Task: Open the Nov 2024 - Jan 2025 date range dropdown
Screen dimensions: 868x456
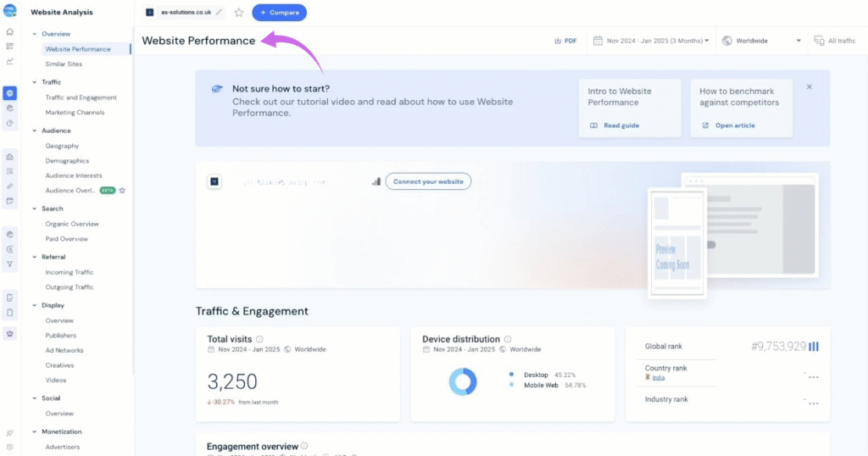Action: 651,41
